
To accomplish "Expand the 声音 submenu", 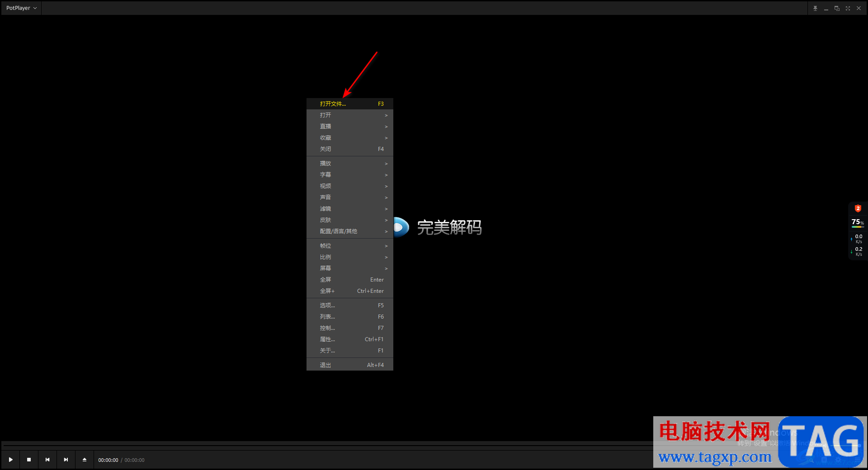I will (350, 197).
